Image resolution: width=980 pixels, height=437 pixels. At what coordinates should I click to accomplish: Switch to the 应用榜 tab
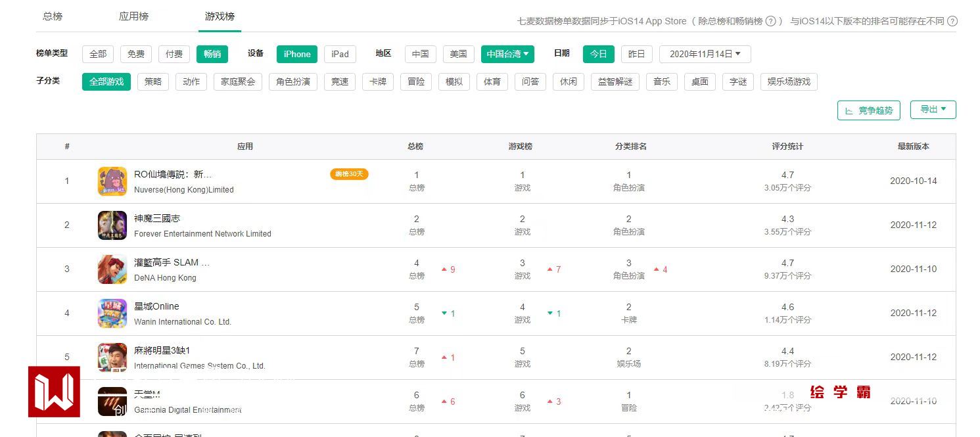(x=133, y=16)
